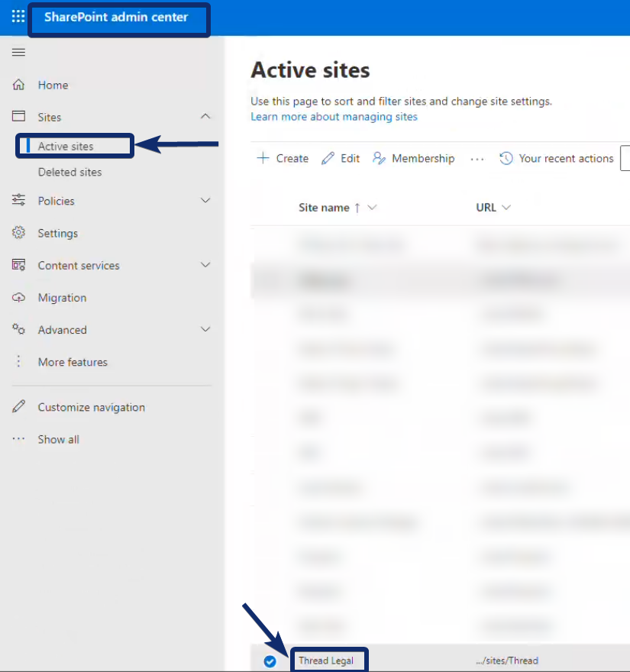Click the Edit button label

(x=351, y=159)
